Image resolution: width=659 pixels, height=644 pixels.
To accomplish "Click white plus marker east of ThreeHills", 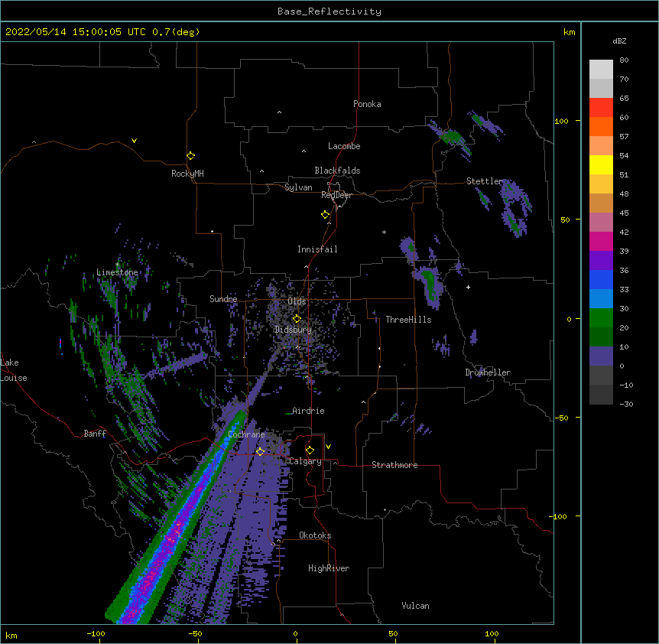I will click(x=468, y=287).
